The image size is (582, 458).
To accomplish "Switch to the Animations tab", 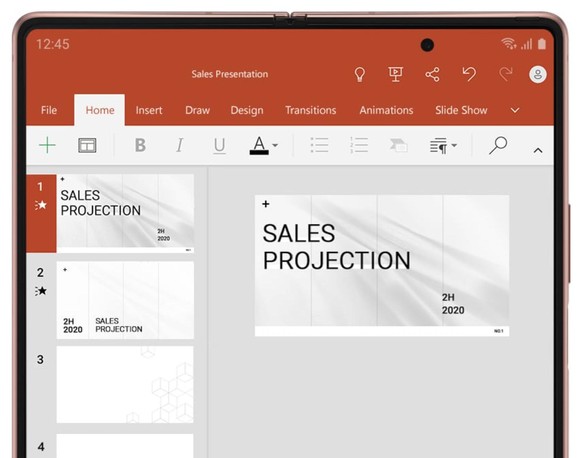I will click(386, 110).
